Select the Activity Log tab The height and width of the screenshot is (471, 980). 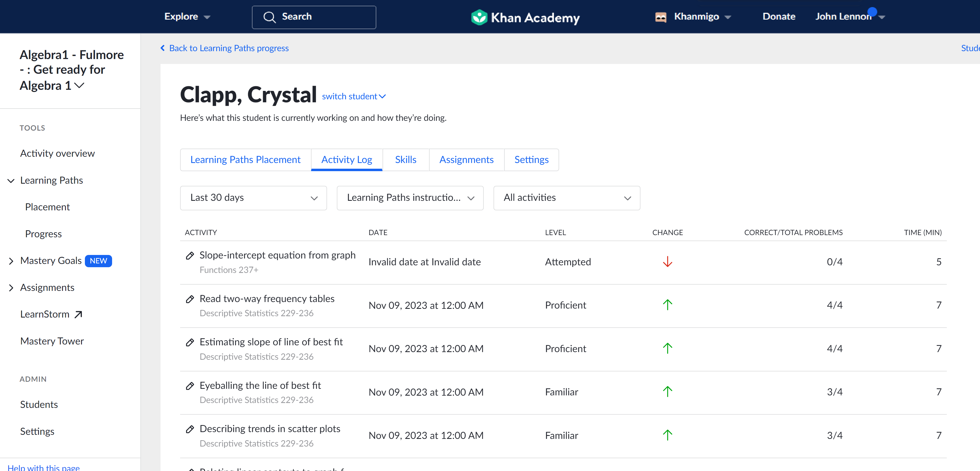(347, 160)
